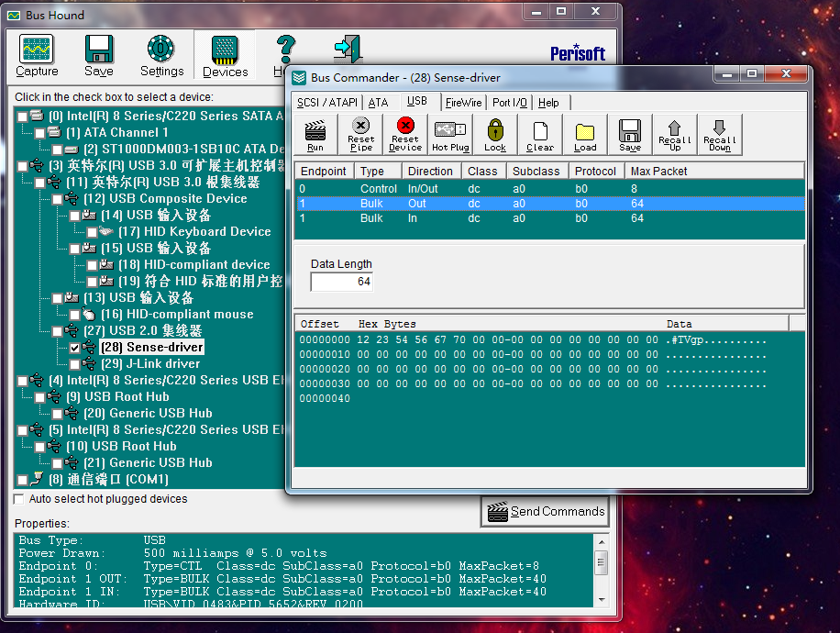Open the Capture view in Bus Hound

click(x=37, y=56)
